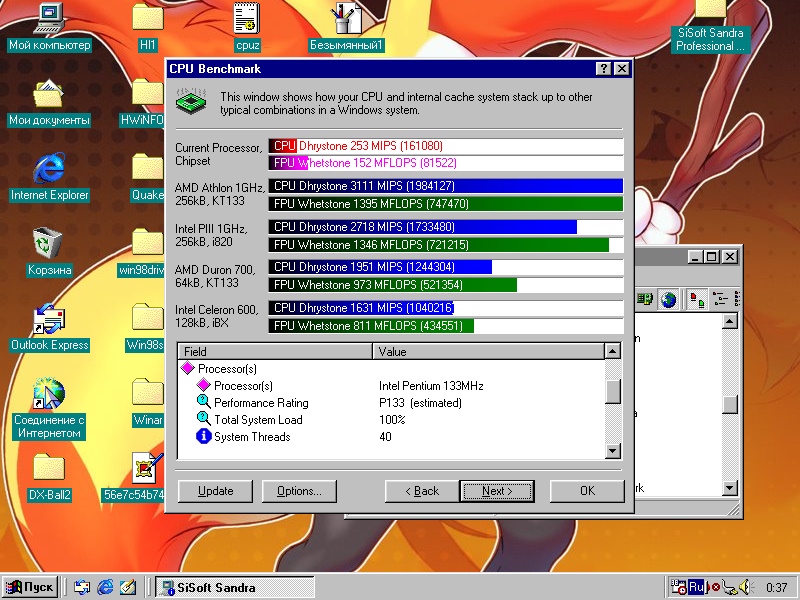Open the Пуск start menu

tap(31, 587)
